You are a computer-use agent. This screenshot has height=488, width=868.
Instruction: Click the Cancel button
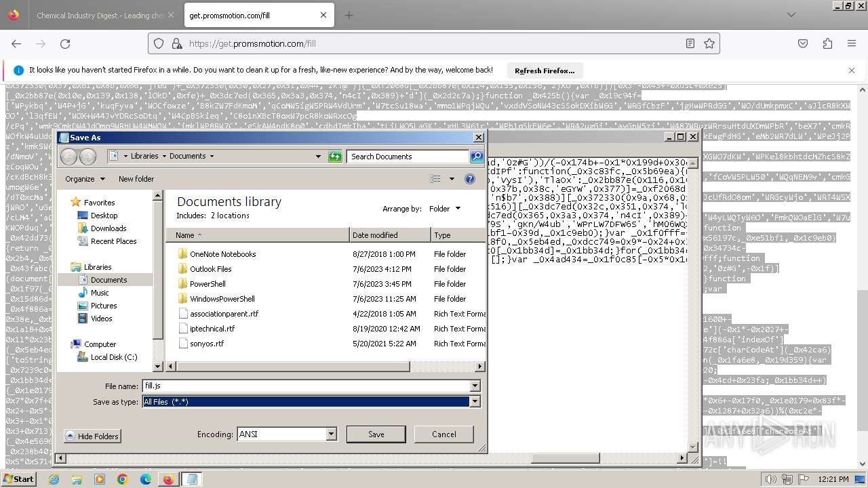tap(444, 434)
